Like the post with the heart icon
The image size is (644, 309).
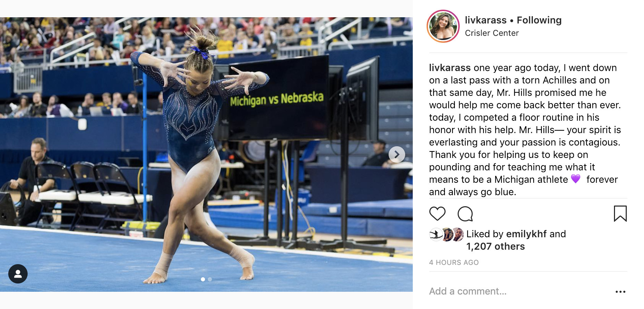[437, 214]
